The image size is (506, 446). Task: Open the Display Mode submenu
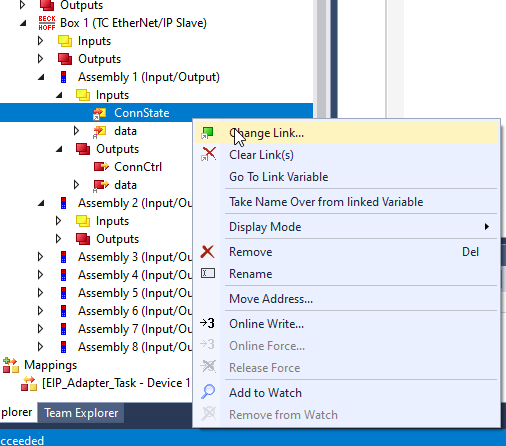346,227
